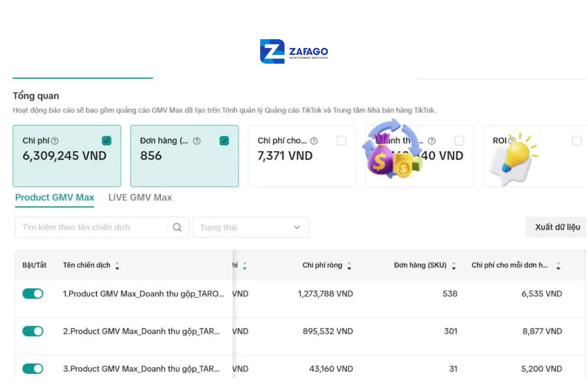Open the Trạng thái dropdown
Screen dimensions: 588x392
pyautogui.click(x=250, y=227)
